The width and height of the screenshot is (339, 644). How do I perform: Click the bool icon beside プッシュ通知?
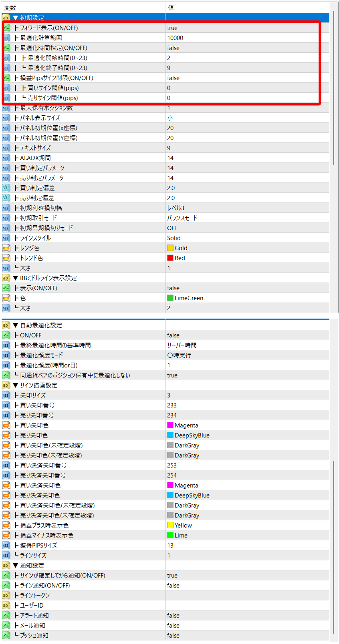pyautogui.click(x=6, y=635)
